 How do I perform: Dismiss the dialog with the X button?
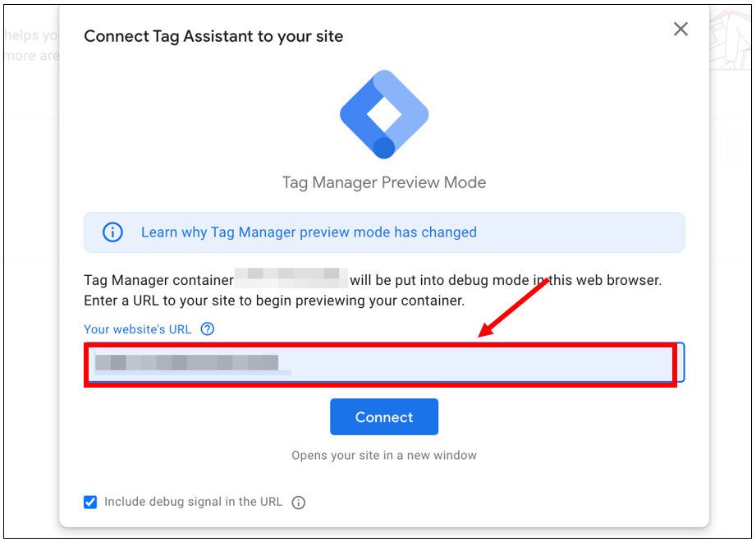pyautogui.click(x=680, y=29)
